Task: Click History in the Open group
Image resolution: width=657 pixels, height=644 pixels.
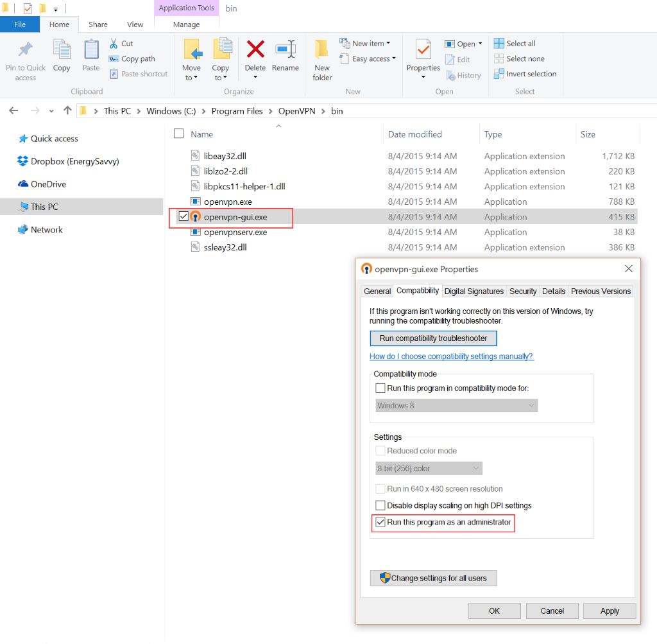Action: 463,76
